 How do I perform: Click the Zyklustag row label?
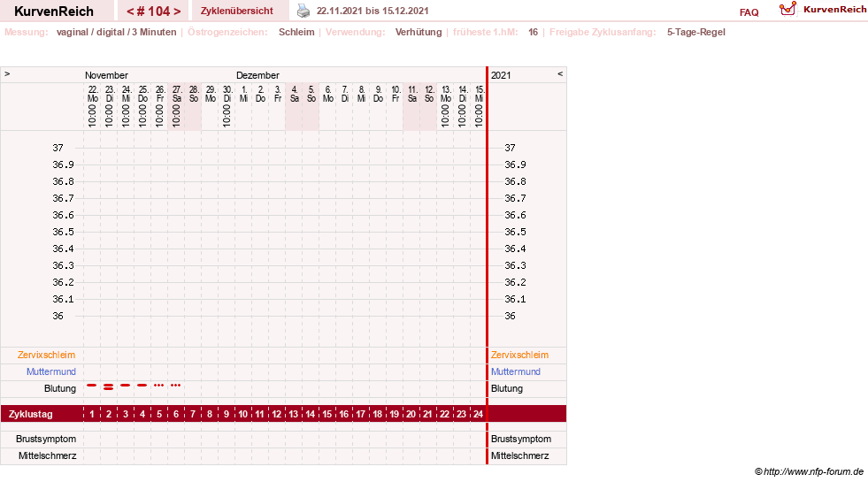coord(30,414)
